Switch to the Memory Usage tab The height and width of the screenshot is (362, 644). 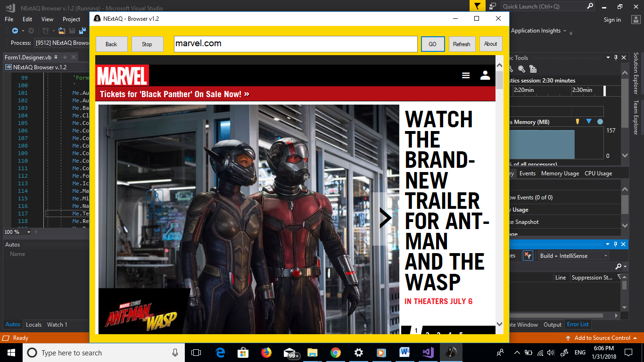(560, 173)
